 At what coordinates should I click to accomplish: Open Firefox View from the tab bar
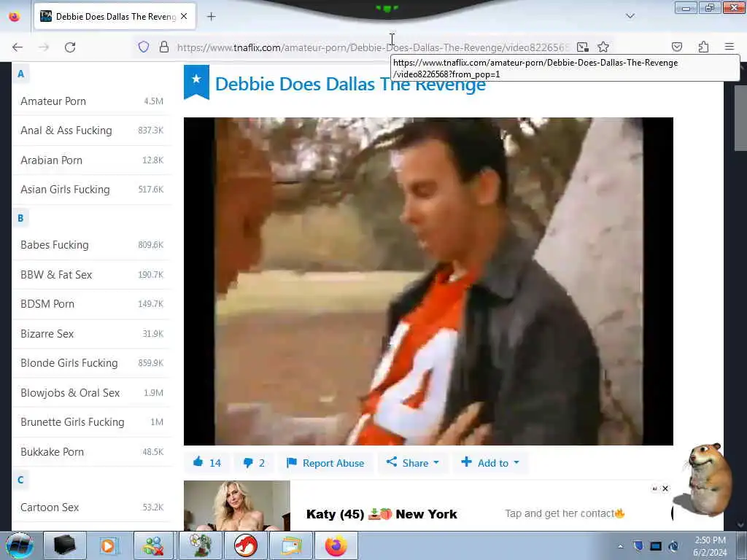pos(15,16)
